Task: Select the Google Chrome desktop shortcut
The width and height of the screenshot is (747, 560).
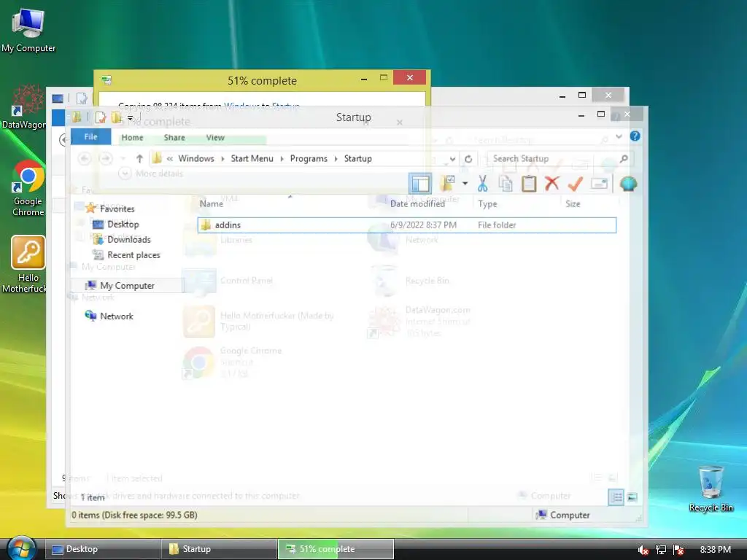Action: pos(28,190)
